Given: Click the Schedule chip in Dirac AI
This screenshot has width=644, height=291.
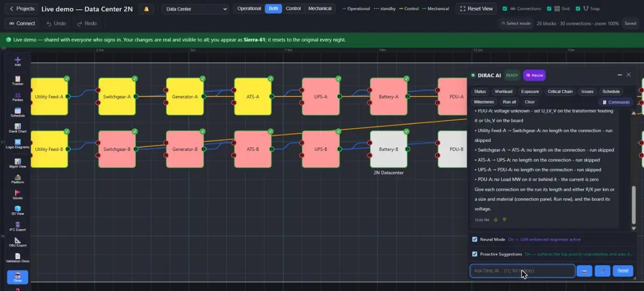Looking at the screenshot, I should (611, 92).
